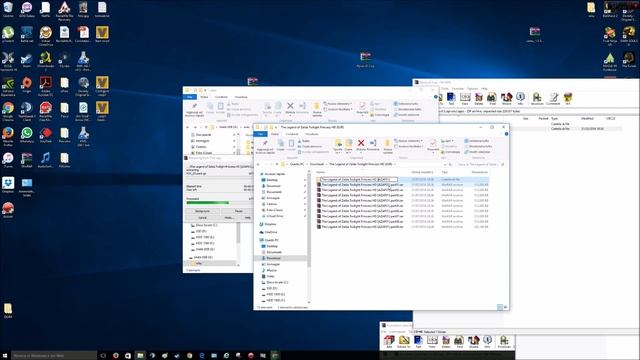Open the arrow under Elimina in the front Explorer ribbon

coord(361,153)
